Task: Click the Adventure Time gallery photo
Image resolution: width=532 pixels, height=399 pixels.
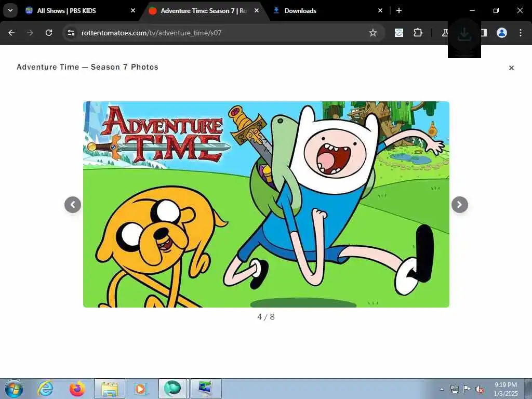Action: coord(266,204)
